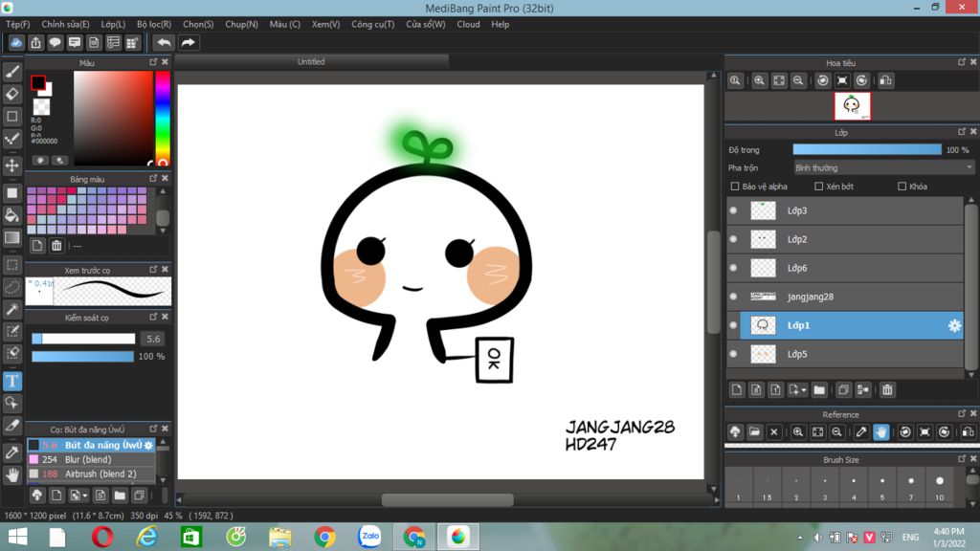
Task: Select the Lasso tool
Action: 11,287
